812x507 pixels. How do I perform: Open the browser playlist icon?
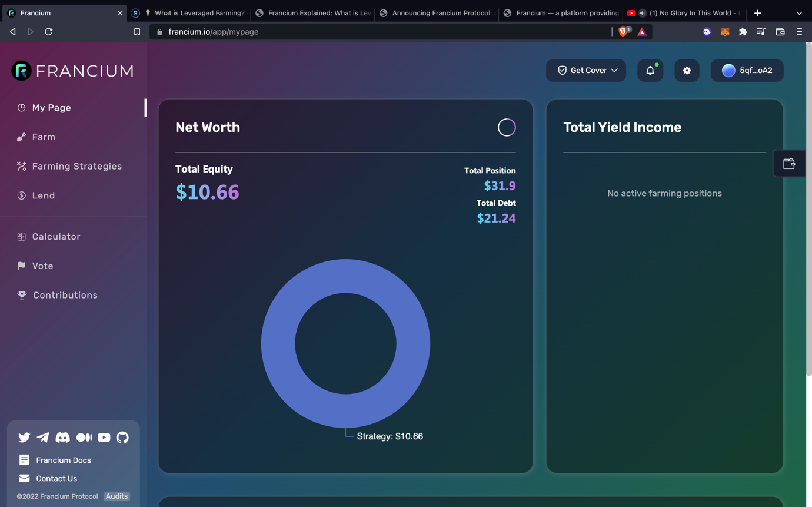coord(761,32)
